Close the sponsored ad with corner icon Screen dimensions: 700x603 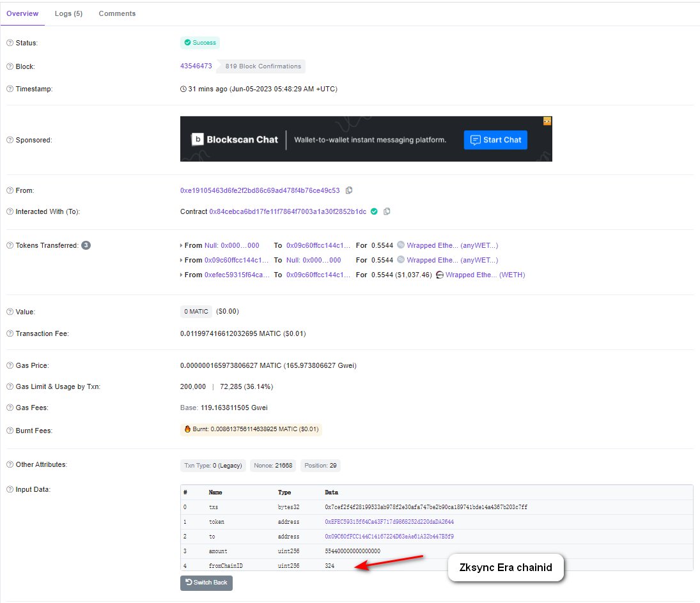547,121
